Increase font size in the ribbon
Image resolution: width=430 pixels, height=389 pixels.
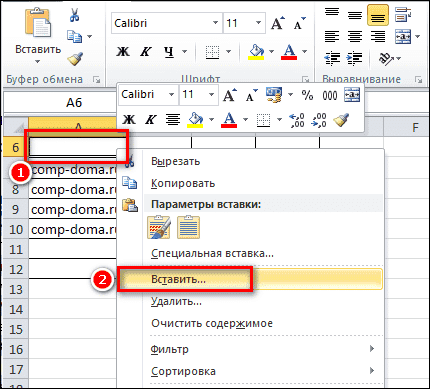tap(278, 23)
